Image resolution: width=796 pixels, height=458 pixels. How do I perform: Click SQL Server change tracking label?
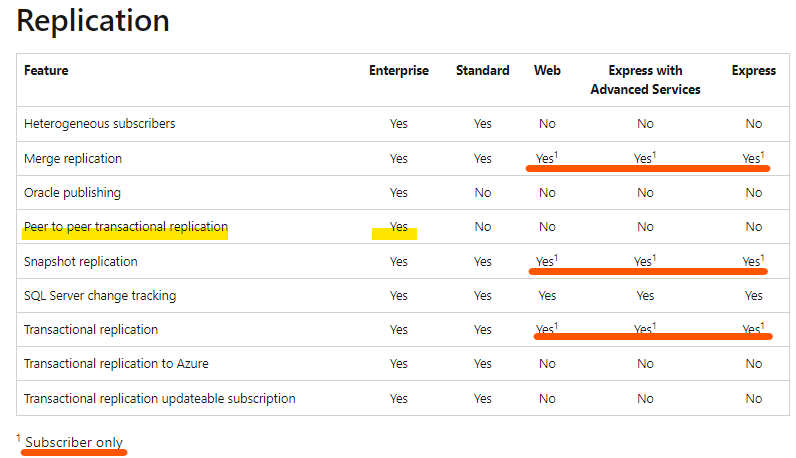(x=100, y=296)
